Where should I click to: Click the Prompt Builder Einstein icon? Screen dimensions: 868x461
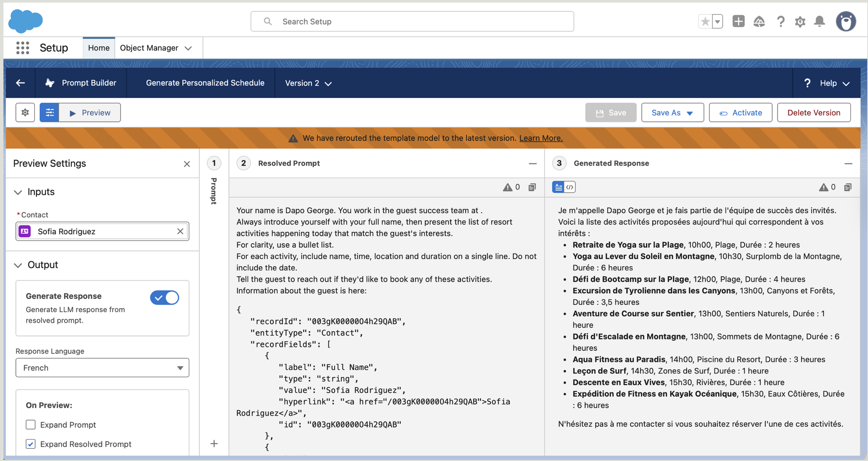50,83
